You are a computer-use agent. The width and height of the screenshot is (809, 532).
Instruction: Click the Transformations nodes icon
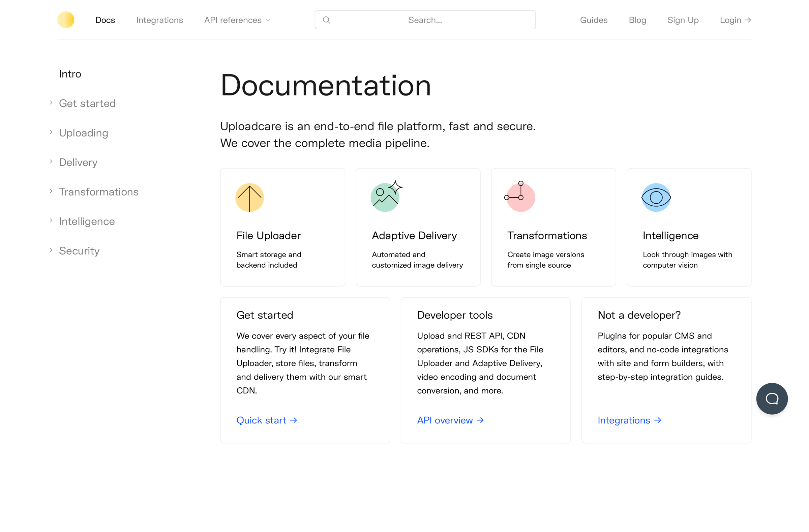(x=520, y=197)
